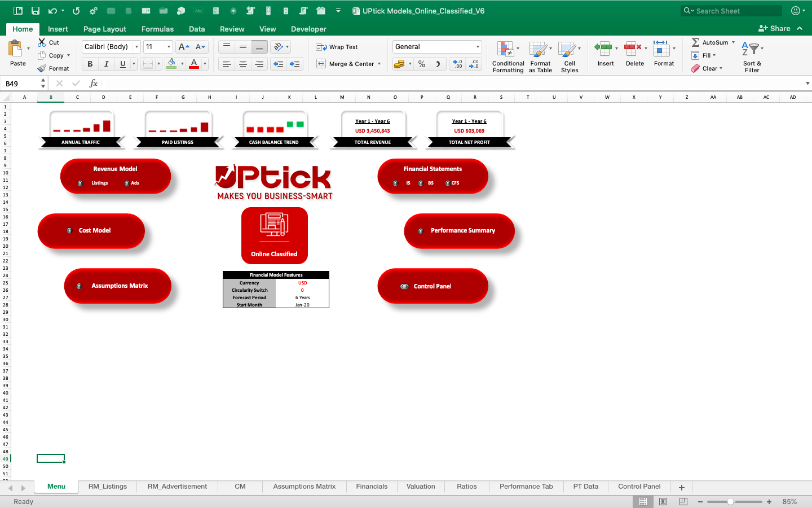The width and height of the screenshot is (812, 508).
Task: Click the Assumptions Matrix red button
Action: point(118,286)
